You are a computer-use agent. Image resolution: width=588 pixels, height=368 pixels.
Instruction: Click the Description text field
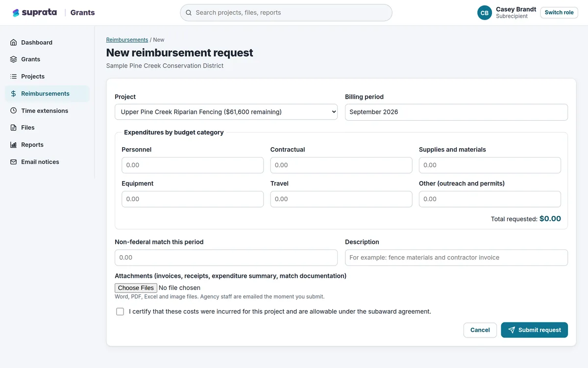click(456, 258)
